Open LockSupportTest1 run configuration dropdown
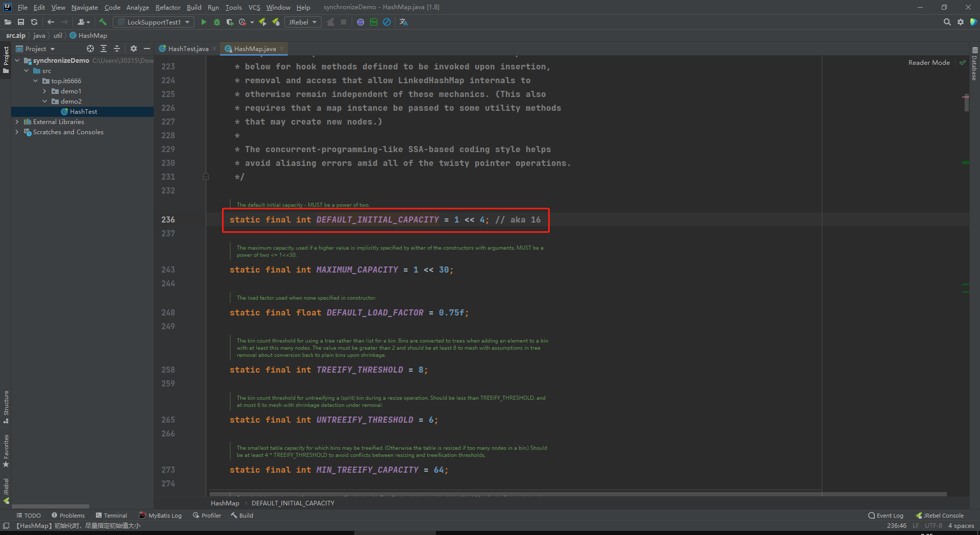The height and width of the screenshot is (535, 980). coord(154,22)
